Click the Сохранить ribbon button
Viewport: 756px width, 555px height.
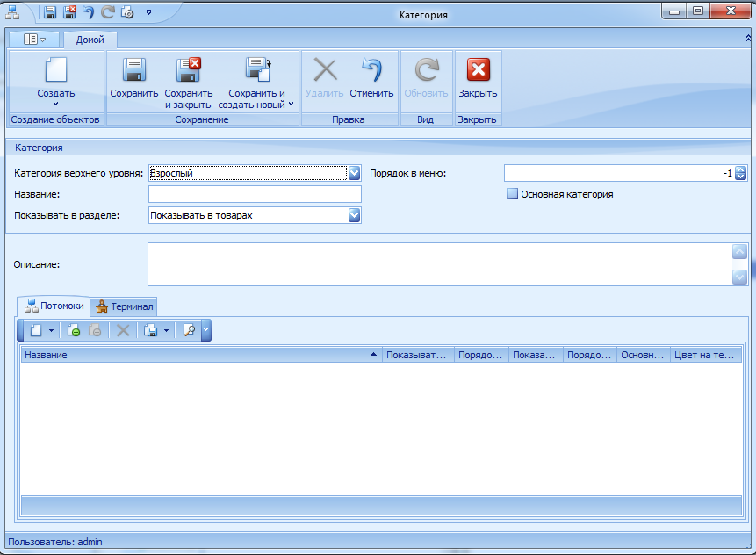[134, 78]
